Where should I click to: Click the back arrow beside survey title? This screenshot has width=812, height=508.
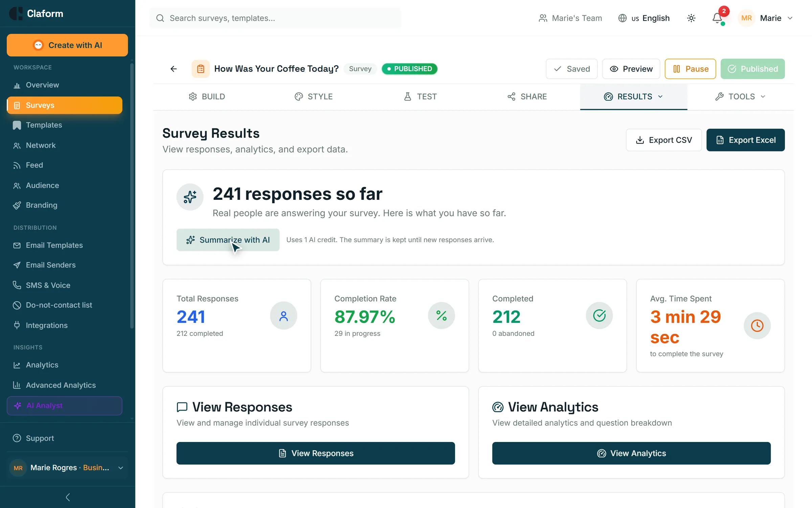tap(174, 69)
